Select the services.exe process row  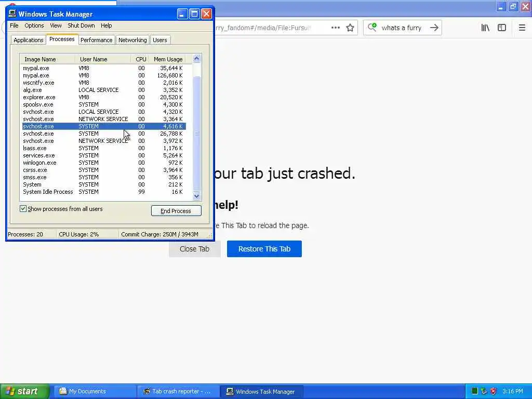103,155
